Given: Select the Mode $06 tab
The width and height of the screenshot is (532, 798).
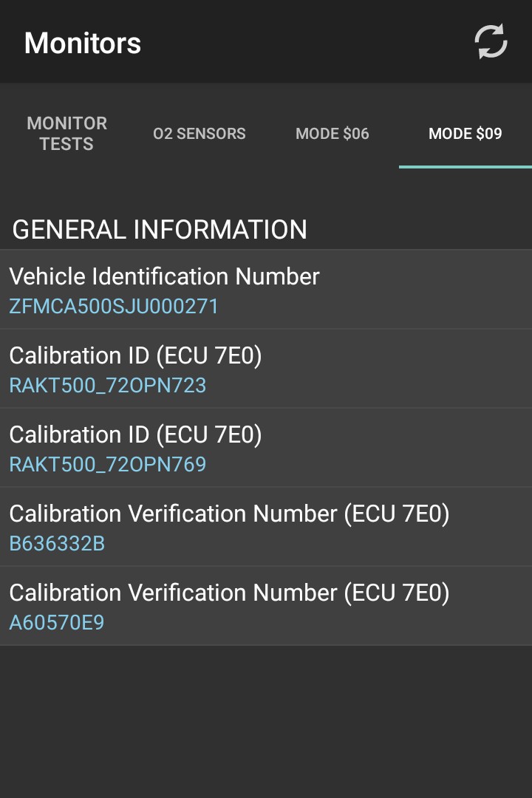Looking at the screenshot, I should [332, 134].
